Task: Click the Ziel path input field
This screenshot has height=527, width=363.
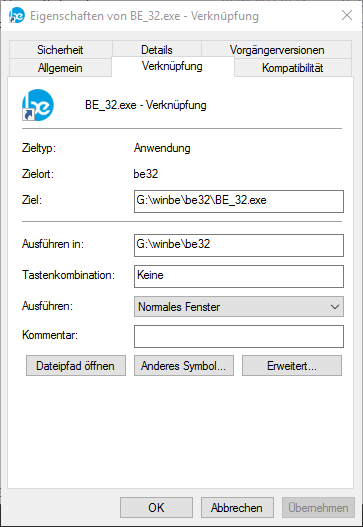Action: point(239,201)
